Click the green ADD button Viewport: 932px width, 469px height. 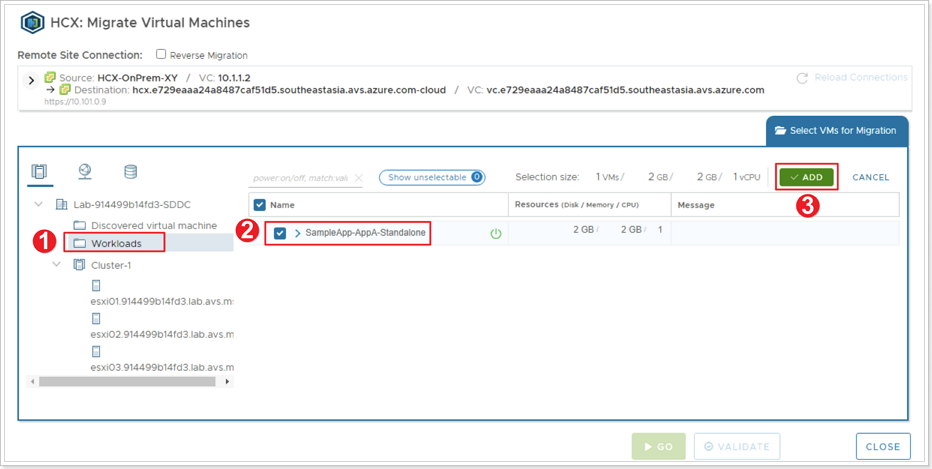pyautogui.click(x=807, y=177)
